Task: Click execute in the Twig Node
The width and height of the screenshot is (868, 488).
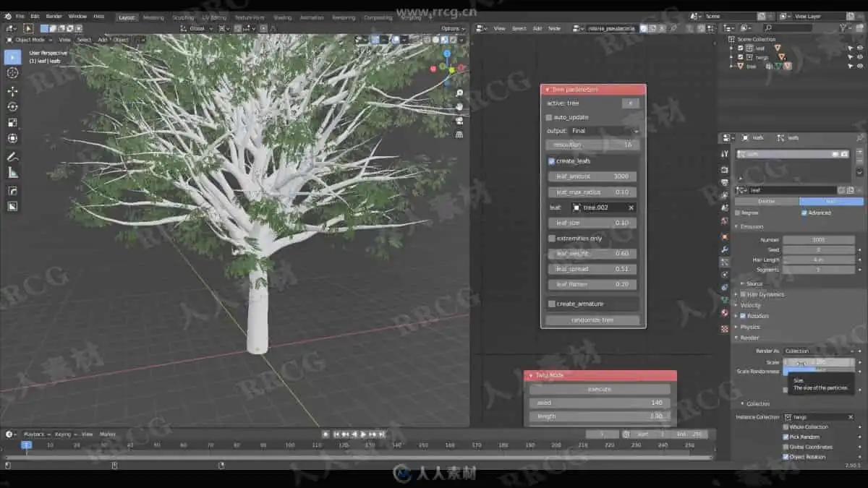Action: tap(599, 389)
